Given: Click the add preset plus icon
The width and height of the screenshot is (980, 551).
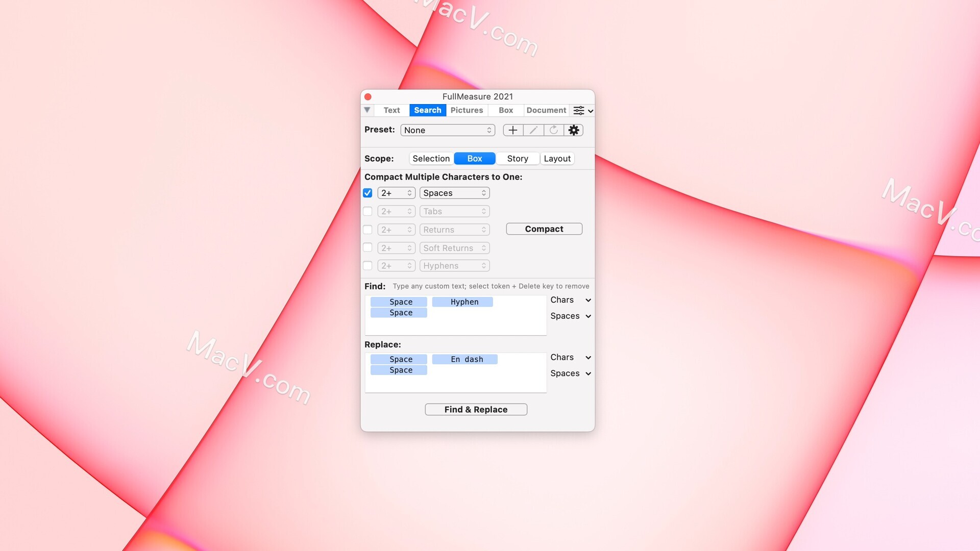Looking at the screenshot, I should pos(512,130).
